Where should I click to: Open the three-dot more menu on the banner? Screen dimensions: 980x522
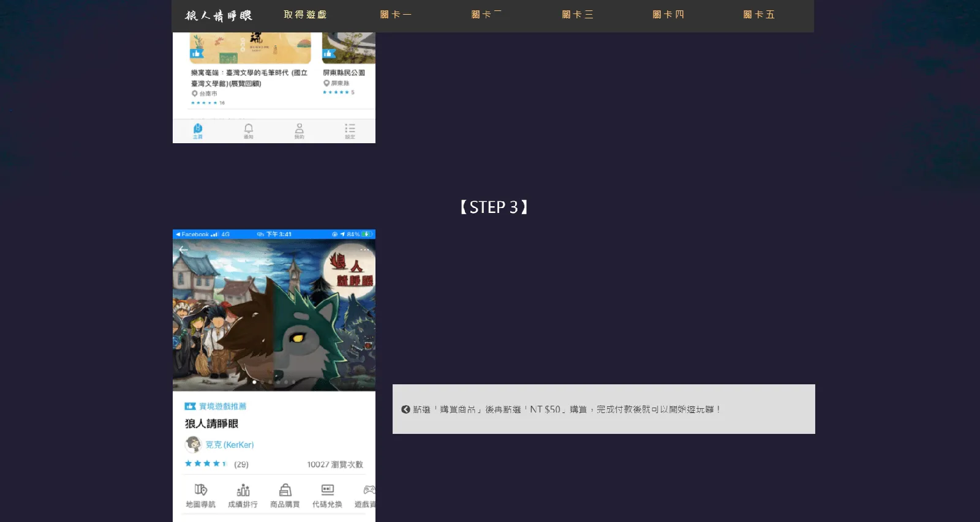pos(364,250)
